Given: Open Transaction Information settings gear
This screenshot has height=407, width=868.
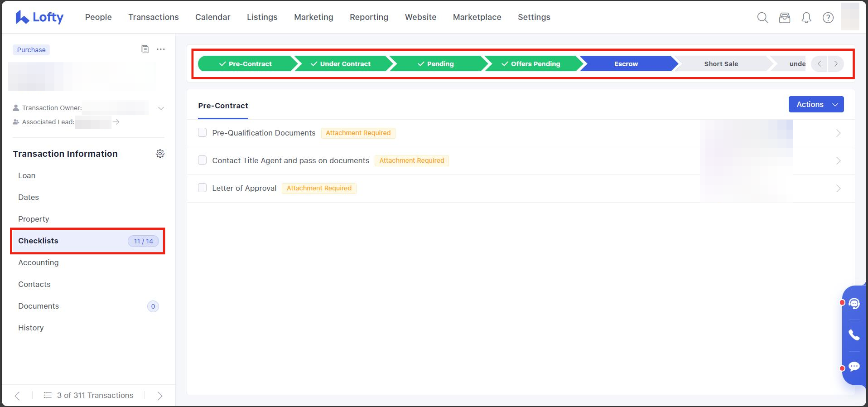Looking at the screenshot, I should pos(160,154).
